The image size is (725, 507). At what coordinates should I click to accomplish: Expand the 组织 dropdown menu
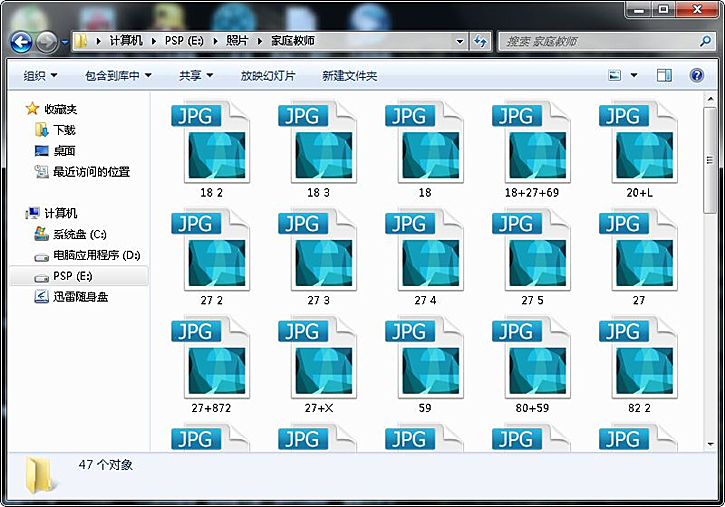click(x=40, y=76)
